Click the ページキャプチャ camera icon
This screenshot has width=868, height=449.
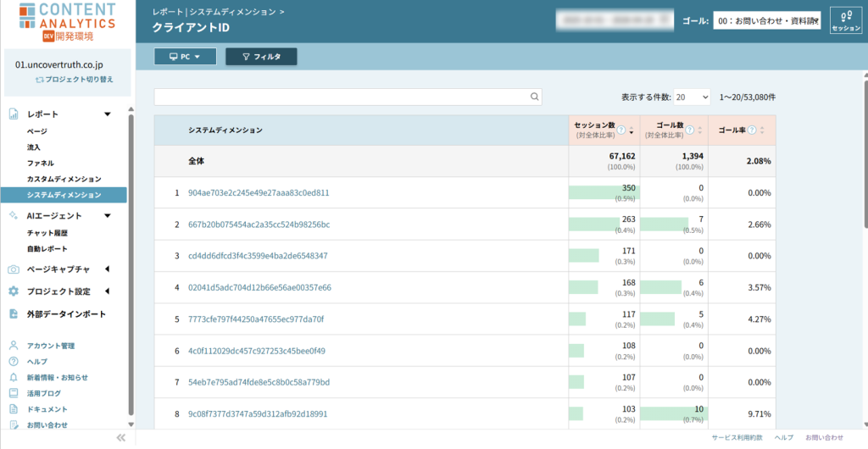coord(14,269)
